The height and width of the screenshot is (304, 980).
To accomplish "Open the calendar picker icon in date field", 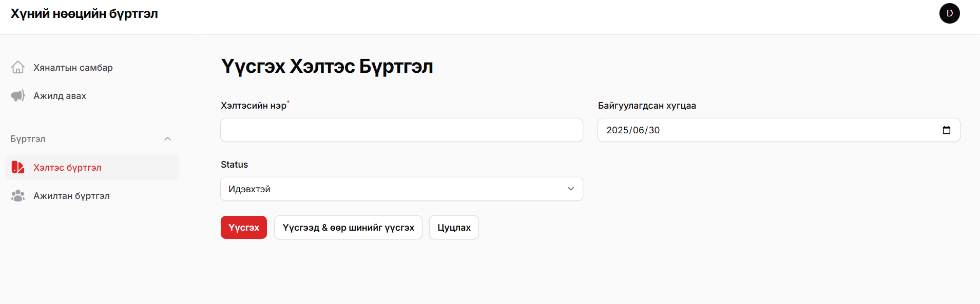I will pyautogui.click(x=946, y=130).
